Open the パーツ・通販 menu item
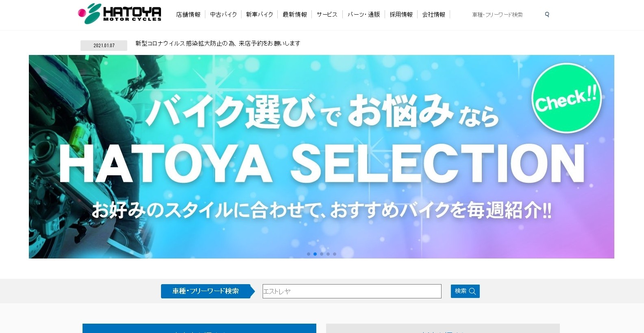 [363, 15]
